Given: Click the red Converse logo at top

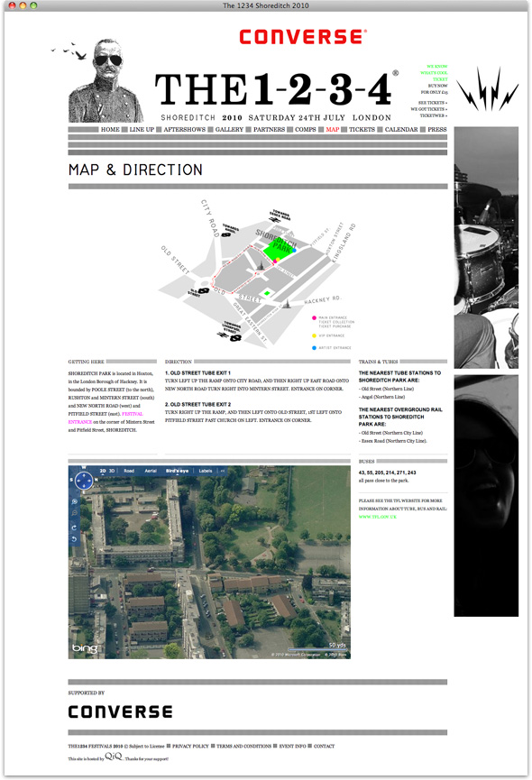Looking at the screenshot, I should click(303, 37).
